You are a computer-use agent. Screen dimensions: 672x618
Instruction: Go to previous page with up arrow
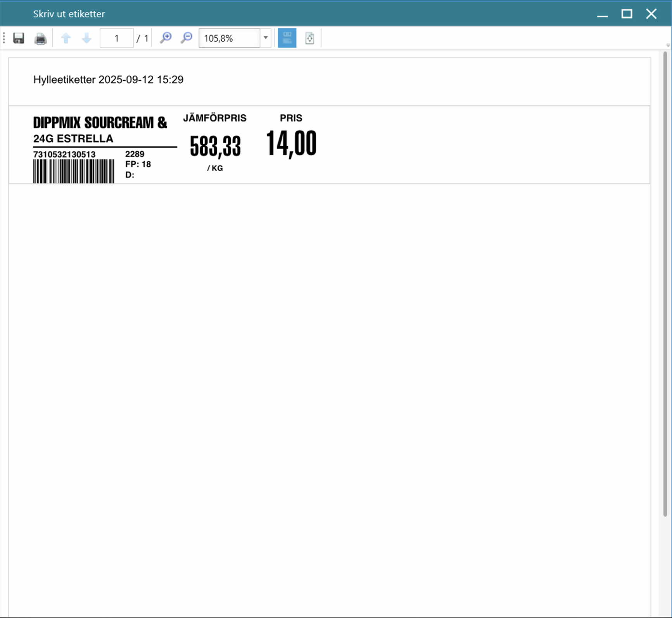tap(66, 38)
